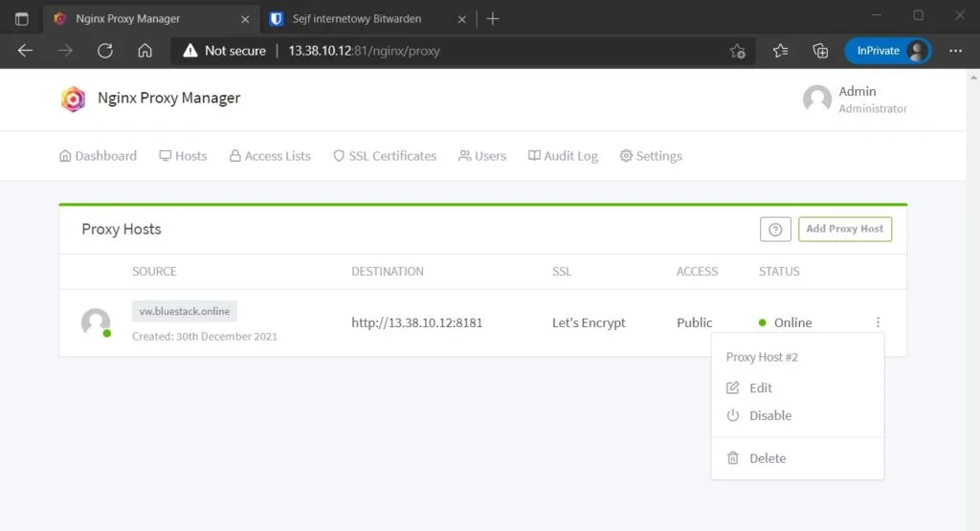Click the STATUS column header
The image size is (980, 531).
pyautogui.click(x=779, y=272)
